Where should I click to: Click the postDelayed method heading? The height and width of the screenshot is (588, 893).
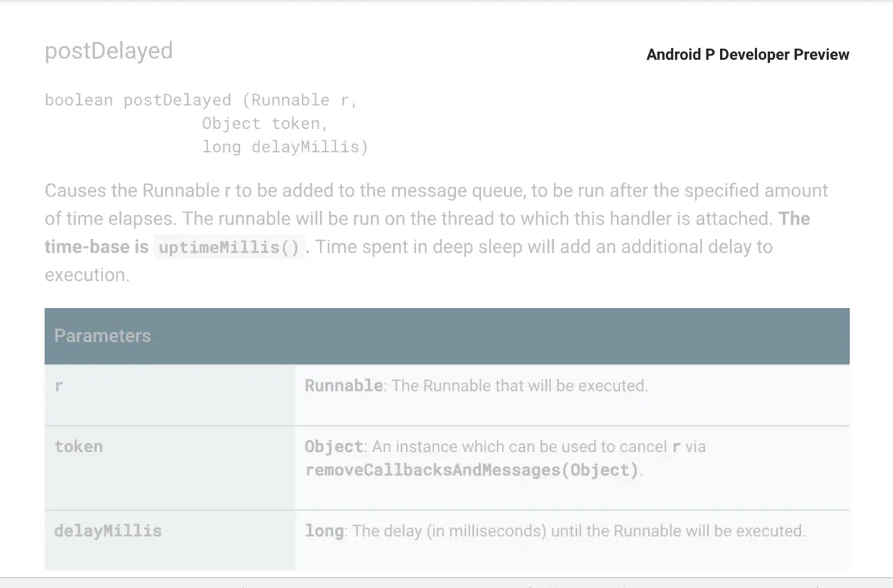[109, 51]
